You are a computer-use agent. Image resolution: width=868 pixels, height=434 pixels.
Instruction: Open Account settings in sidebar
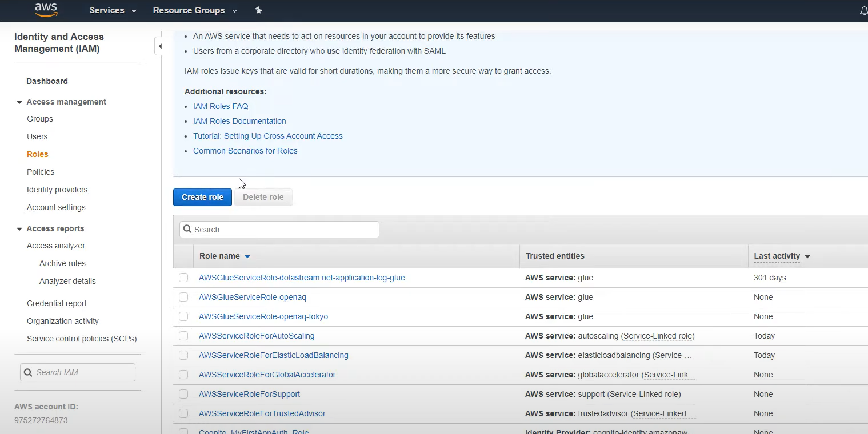(x=56, y=207)
